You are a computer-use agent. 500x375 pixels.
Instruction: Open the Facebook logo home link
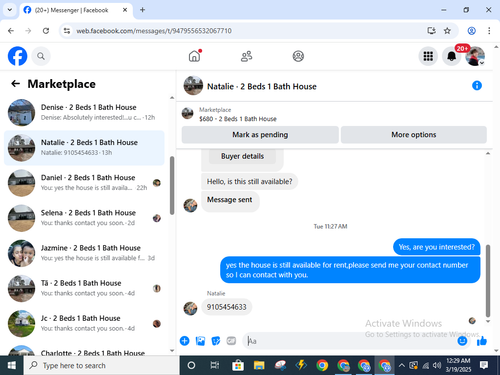pos(17,56)
